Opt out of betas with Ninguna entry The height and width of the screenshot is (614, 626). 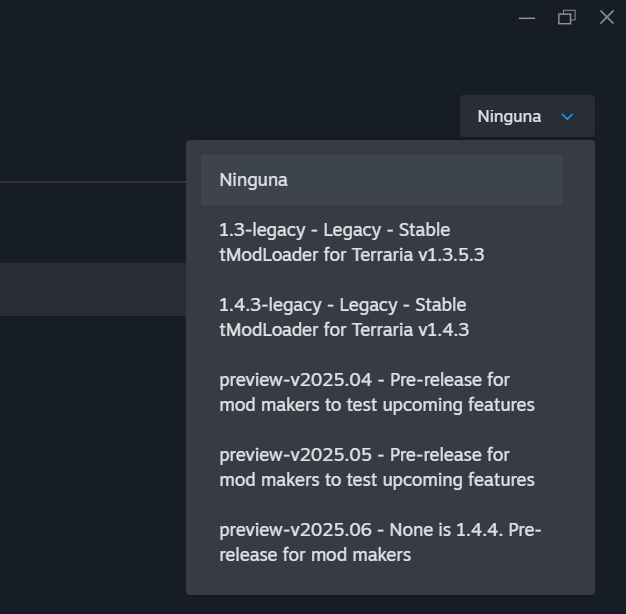254,180
